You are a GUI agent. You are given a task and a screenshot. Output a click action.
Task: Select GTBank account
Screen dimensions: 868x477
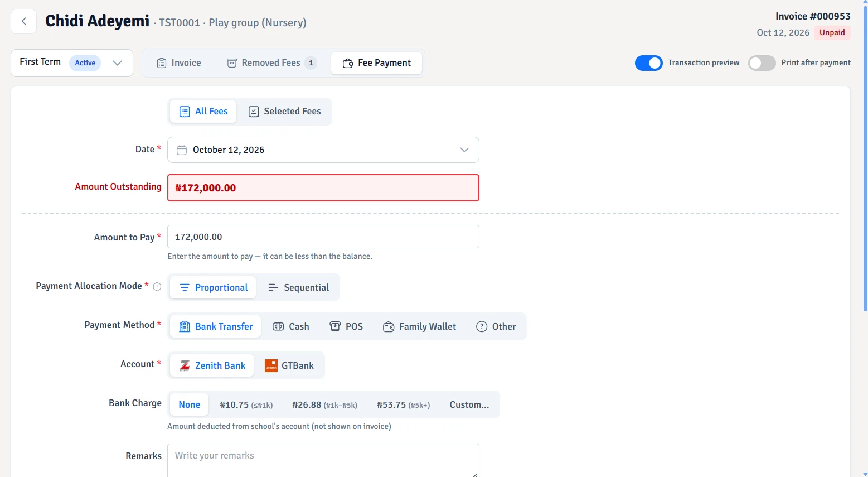(289, 365)
